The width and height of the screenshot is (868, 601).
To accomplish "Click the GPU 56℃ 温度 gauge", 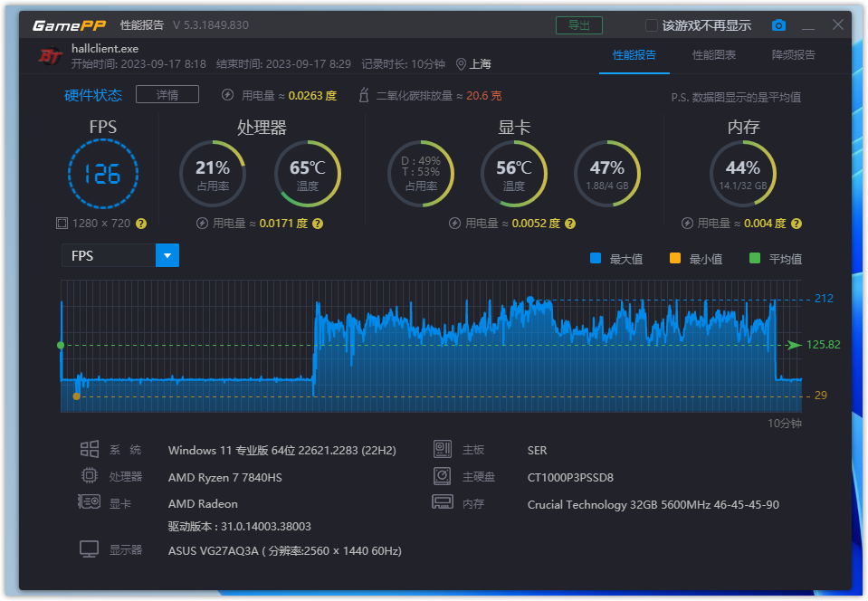I will [514, 174].
